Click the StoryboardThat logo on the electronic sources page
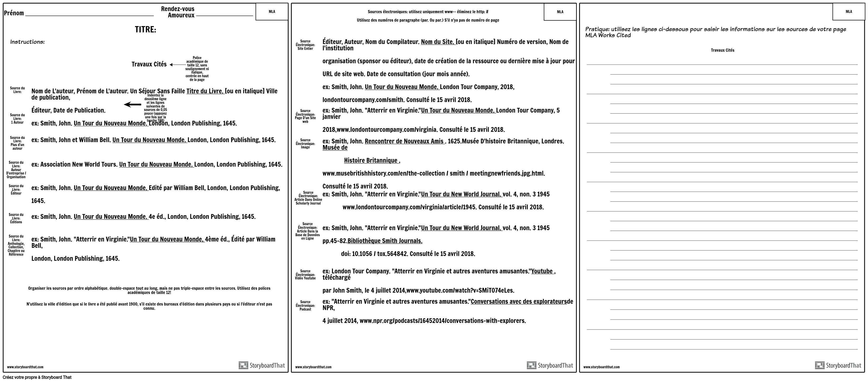 (x=550, y=365)
